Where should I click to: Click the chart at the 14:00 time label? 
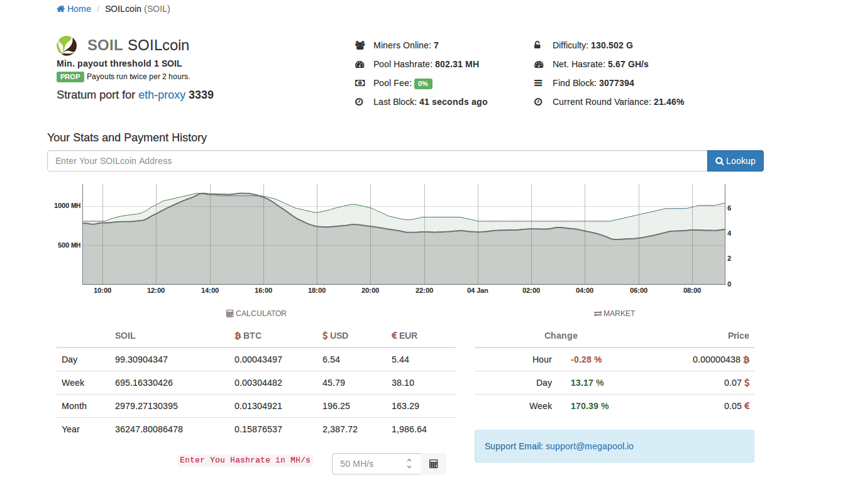[210, 290]
